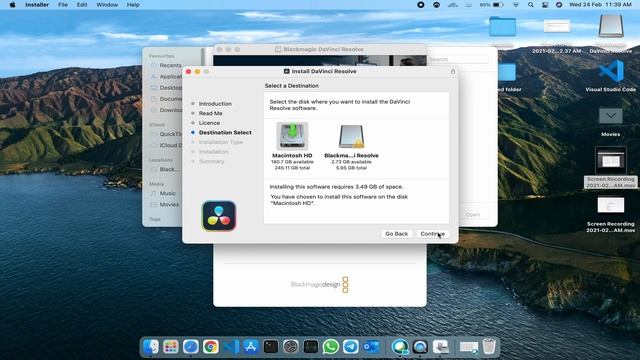The image size is (640, 360).
Task: Click the dimmed Summary step
Action: pos(211,161)
